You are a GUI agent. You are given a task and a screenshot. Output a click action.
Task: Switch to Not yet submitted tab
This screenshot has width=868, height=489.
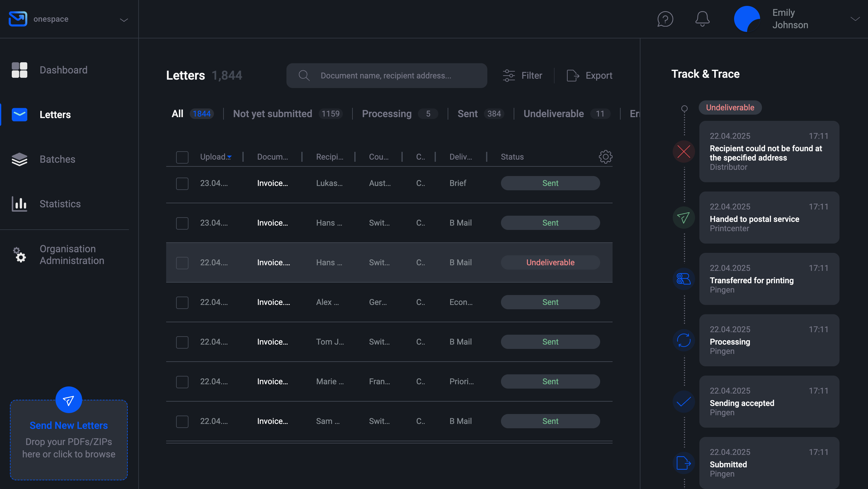pyautogui.click(x=272, y=114)
